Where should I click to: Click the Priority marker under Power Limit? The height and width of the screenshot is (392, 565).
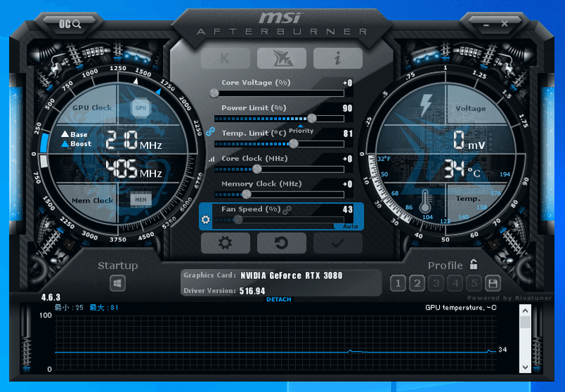click(301, 130)
